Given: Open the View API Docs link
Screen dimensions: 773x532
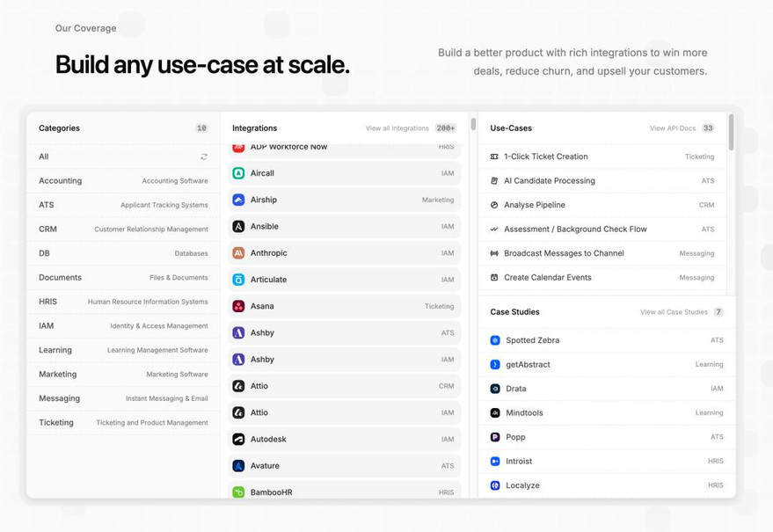Looking at the screenshot, I should [x=672, y=128].
